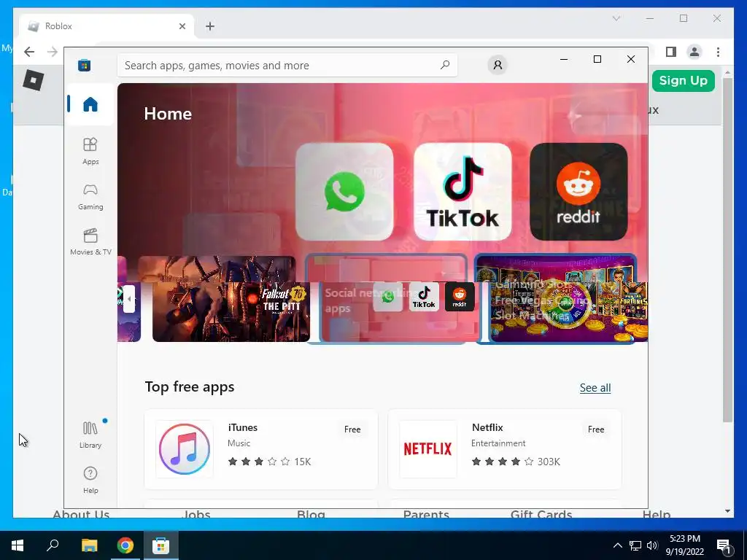Go back in Chrome window

(x=29, y=52)
